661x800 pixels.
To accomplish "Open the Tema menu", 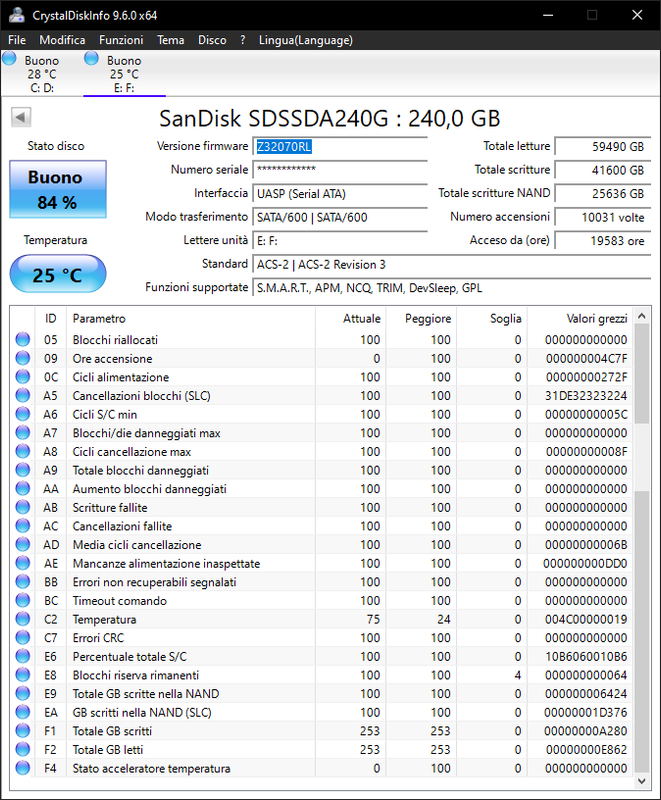I will pos(170,40).
